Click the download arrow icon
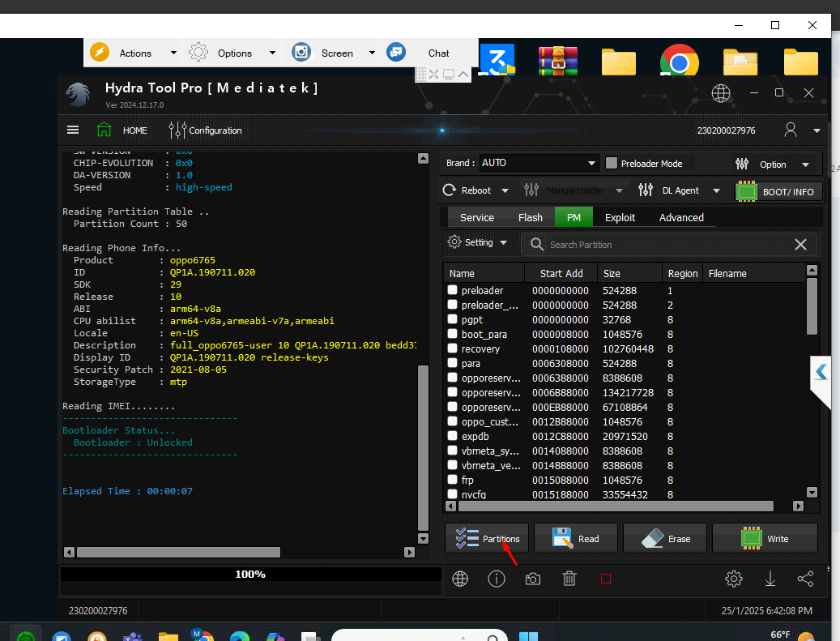 [x=770, y=579]
